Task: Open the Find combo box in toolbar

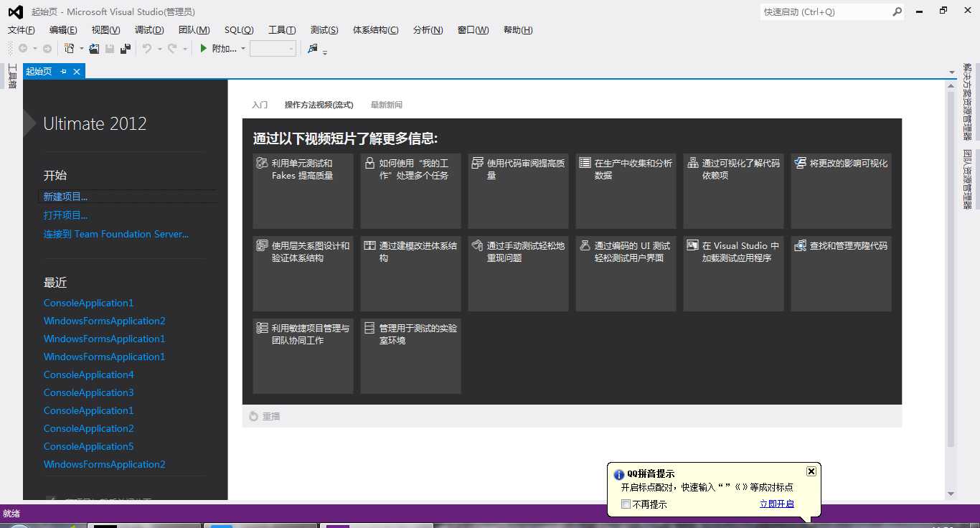Action: 273,48
